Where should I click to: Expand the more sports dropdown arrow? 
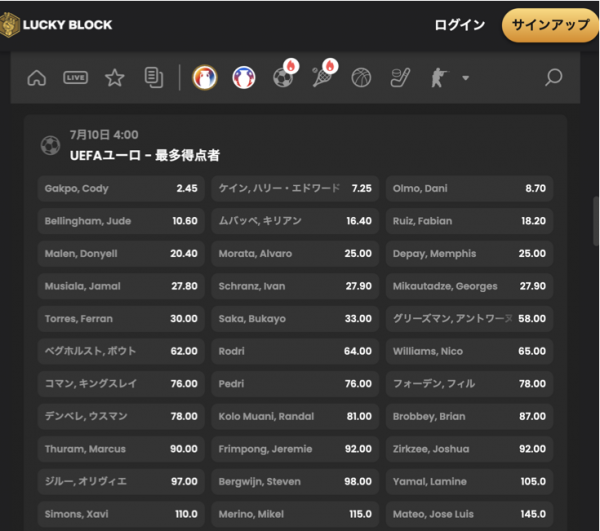[465, 78]
